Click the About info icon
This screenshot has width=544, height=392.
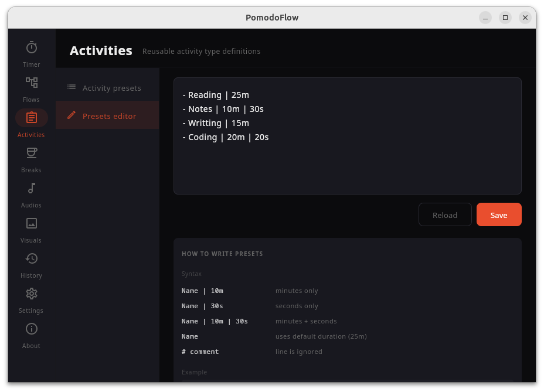tap(31, 329)
